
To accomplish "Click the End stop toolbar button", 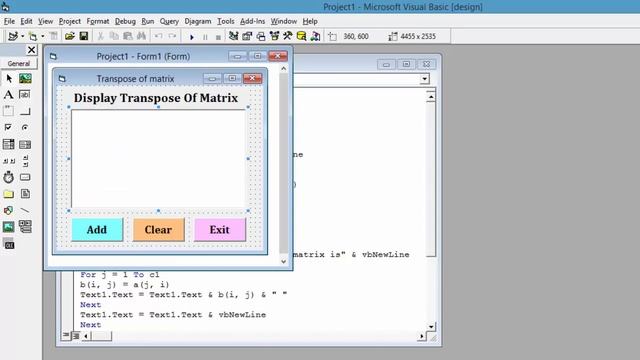I will pos(218,37).
